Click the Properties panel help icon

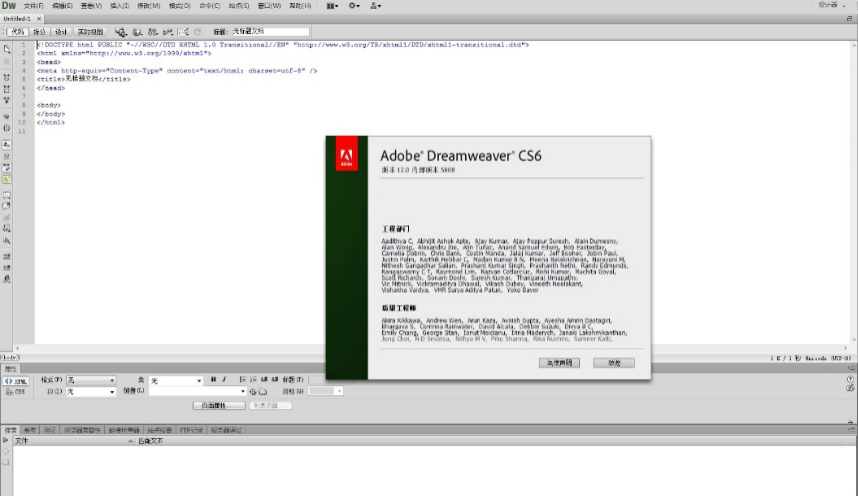(850, 379)
